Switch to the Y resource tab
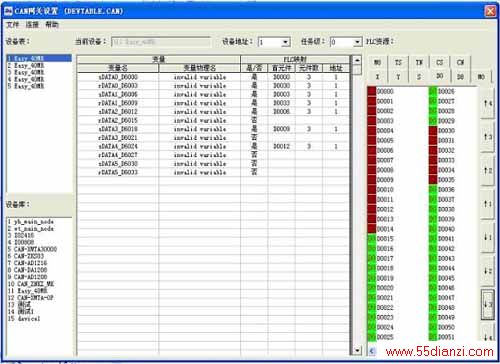 398,77
